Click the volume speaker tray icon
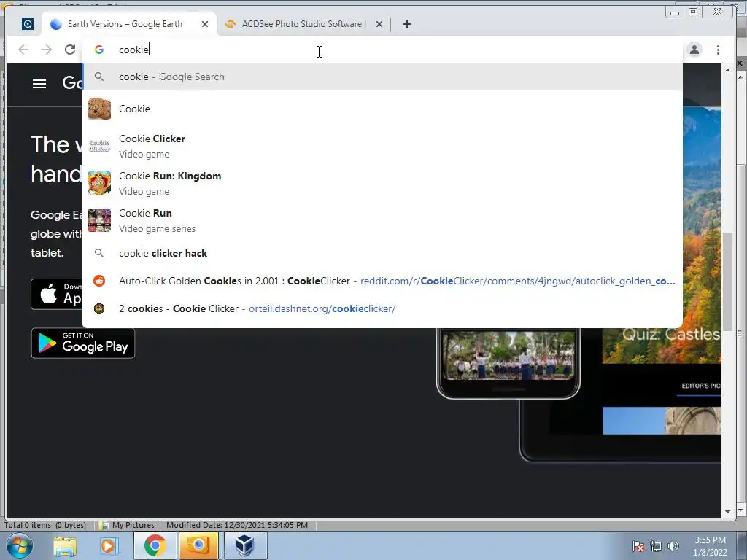Viewport: 747px width, 560px height. 673,546
